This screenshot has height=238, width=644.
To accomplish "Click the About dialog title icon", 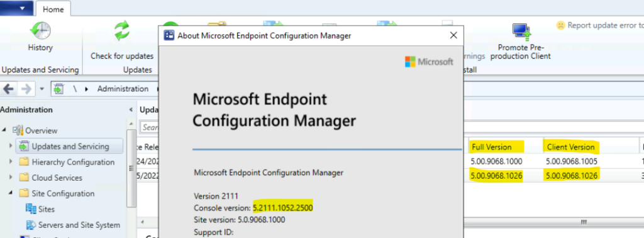I will [169, 36].
